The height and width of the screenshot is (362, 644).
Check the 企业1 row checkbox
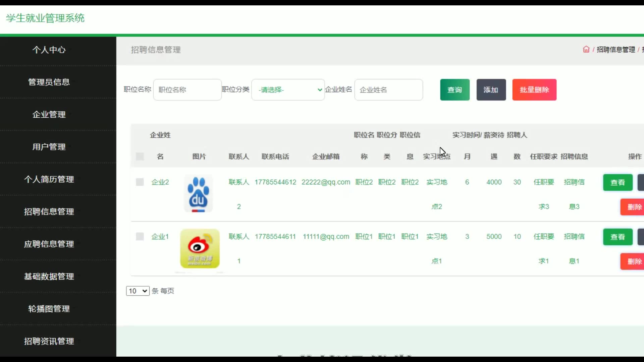(140, 237)
